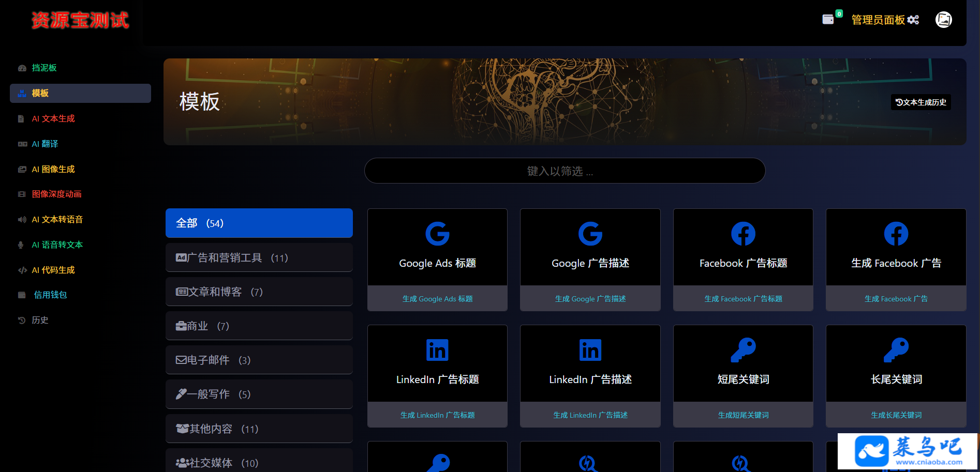Open 生成 LinkedIn 广告标题 link
The image size is (980, 472).
pos(437,415)
